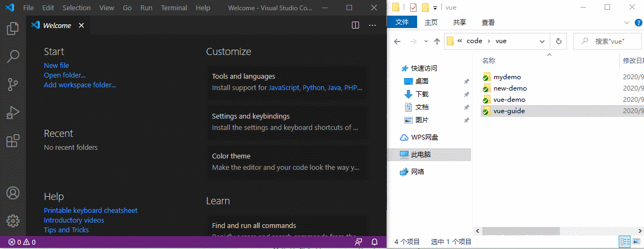Viewport: 644px width, 249px height.
Task: Click the properties icon in Explorer quick access toolbar
Action: click(413, 8)
